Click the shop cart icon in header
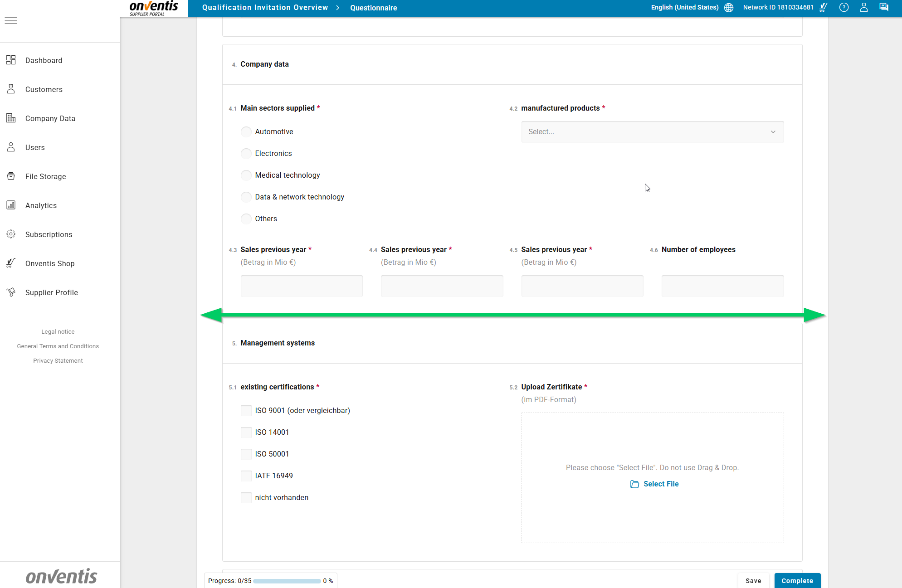The height and width of the screenshot is (588, 902). pos(824,8)
